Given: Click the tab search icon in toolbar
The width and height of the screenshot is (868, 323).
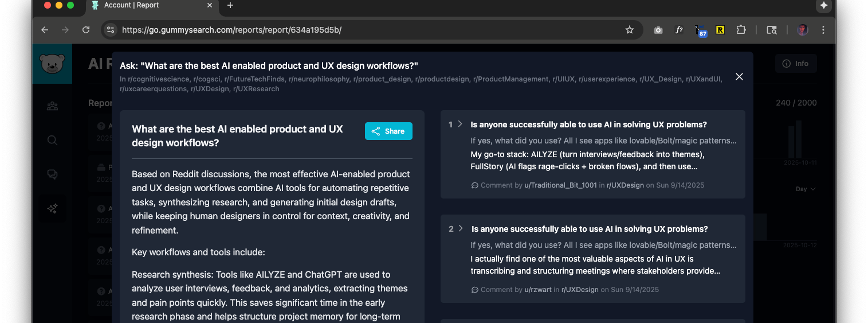Looking at the screenshot, I should [772, 30].
